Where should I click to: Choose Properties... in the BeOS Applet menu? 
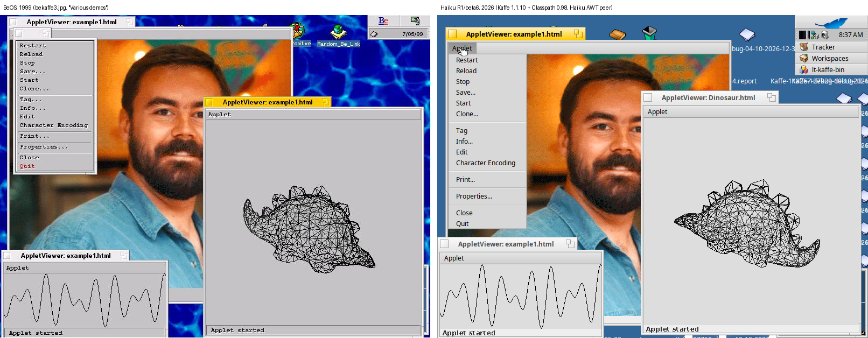click(55, 147)
